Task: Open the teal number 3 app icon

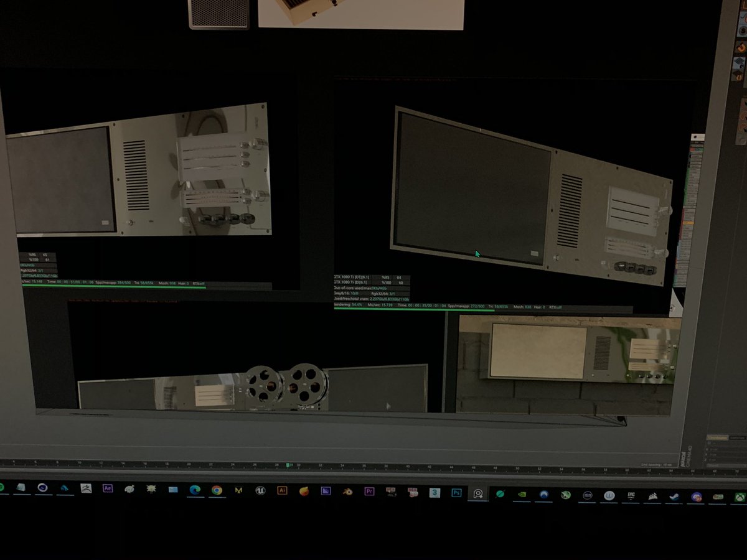Action: point(435,493)
